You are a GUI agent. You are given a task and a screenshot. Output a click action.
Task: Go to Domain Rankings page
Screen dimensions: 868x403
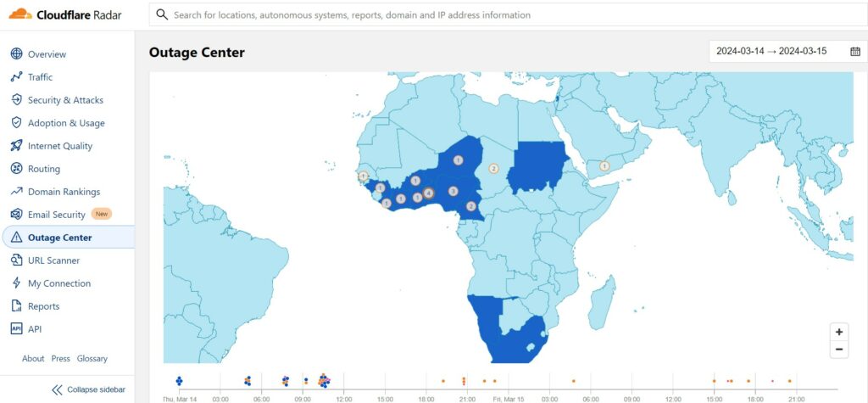(x=64, y=192)
